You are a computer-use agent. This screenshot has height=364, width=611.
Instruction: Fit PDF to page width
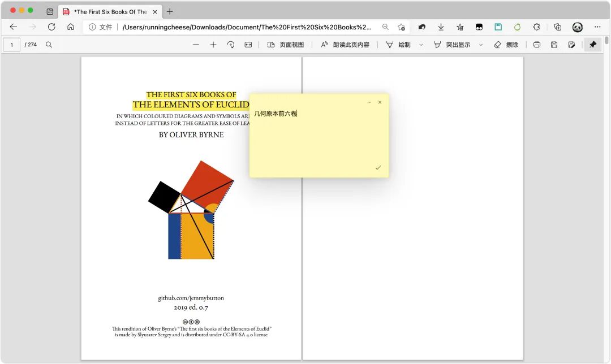tap(248, 45)
